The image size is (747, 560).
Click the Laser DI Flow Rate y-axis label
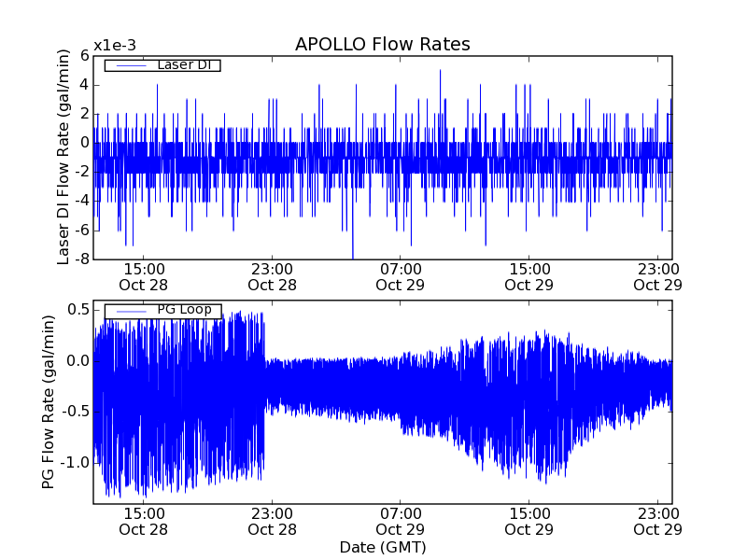pyautogui.click(x=63, y=157)
